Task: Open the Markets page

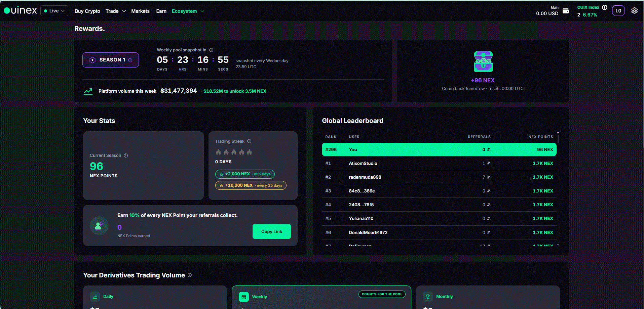Action: coord(140,11)
